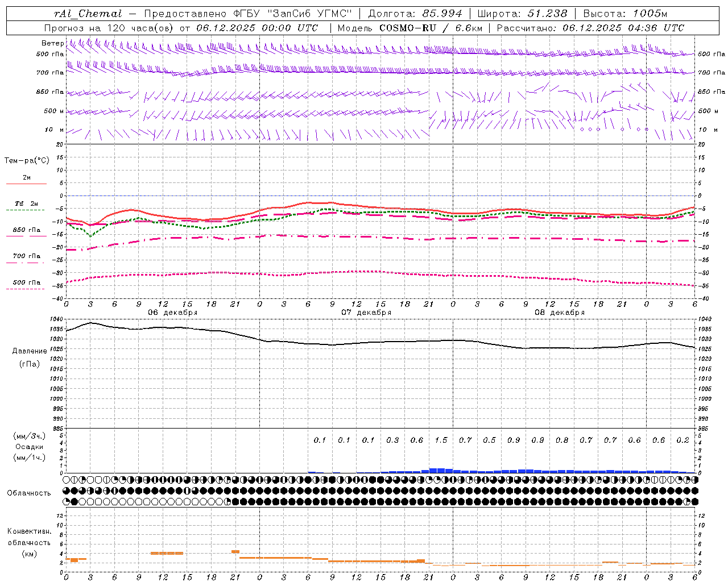Click the 0.3 precipitation value

[392, 440]
